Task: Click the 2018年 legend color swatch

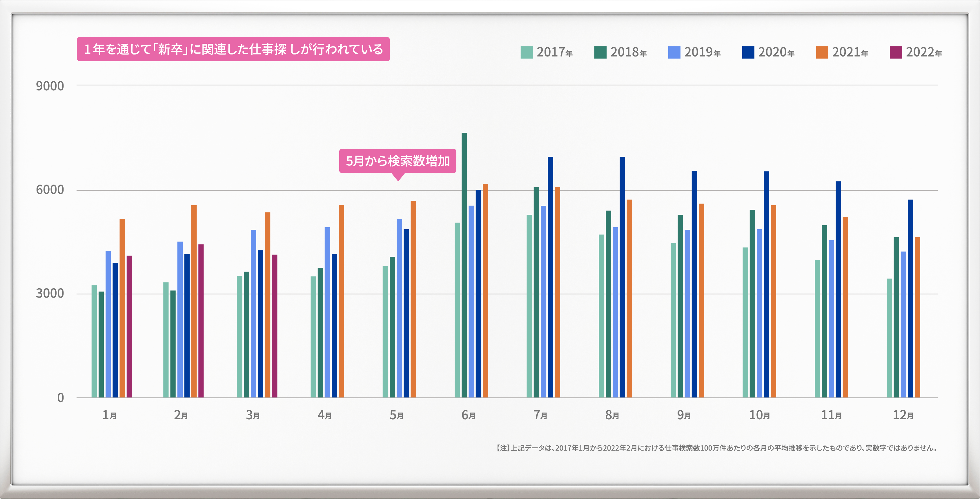Action: pos(600,52)
